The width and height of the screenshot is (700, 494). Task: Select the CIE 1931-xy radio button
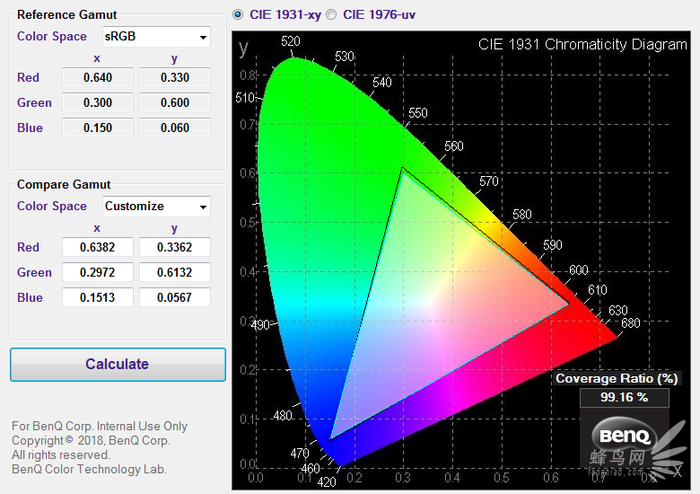pyautogui.click(x=237, y=15)
